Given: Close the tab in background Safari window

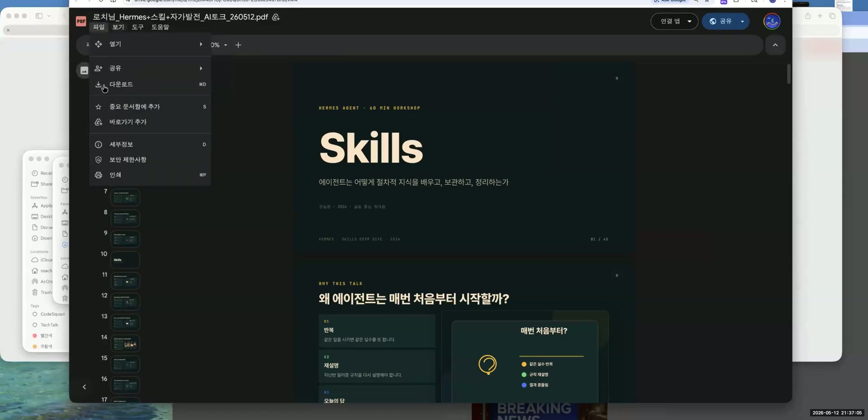Looking at the screenshot, I should point(8,30).
